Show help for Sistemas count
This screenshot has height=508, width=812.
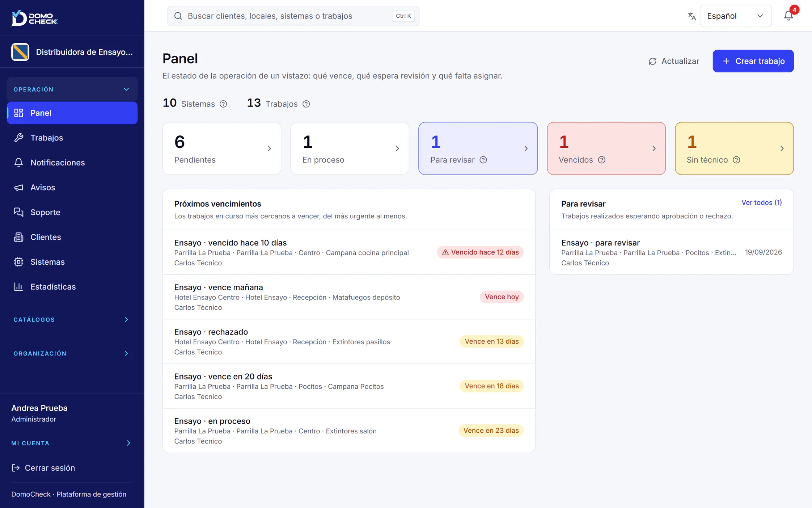point(224,104)
